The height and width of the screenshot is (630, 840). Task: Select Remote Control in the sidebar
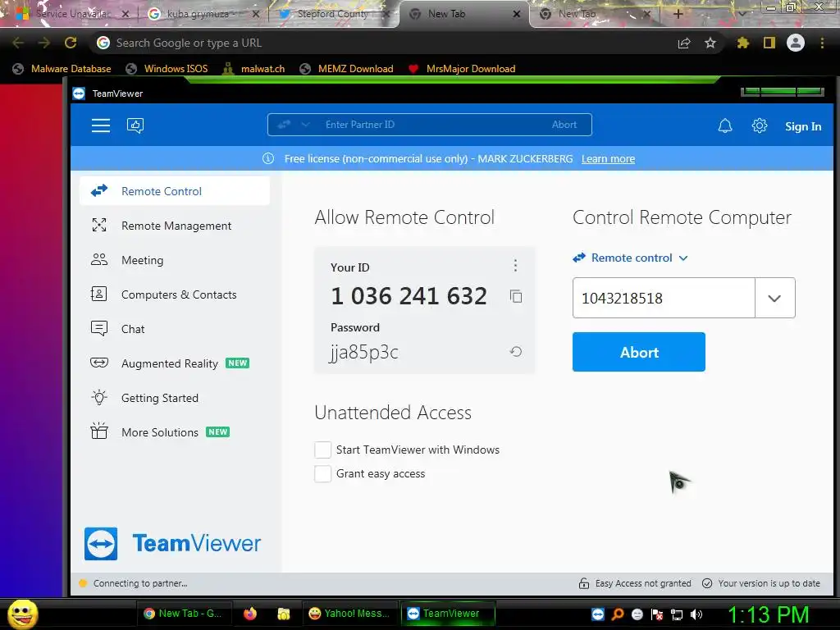(174, 191)
